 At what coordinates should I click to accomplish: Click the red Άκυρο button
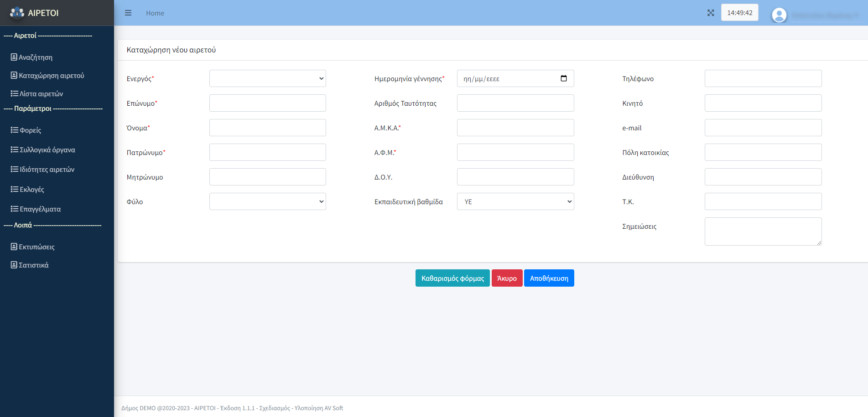[x=507, y=278]
